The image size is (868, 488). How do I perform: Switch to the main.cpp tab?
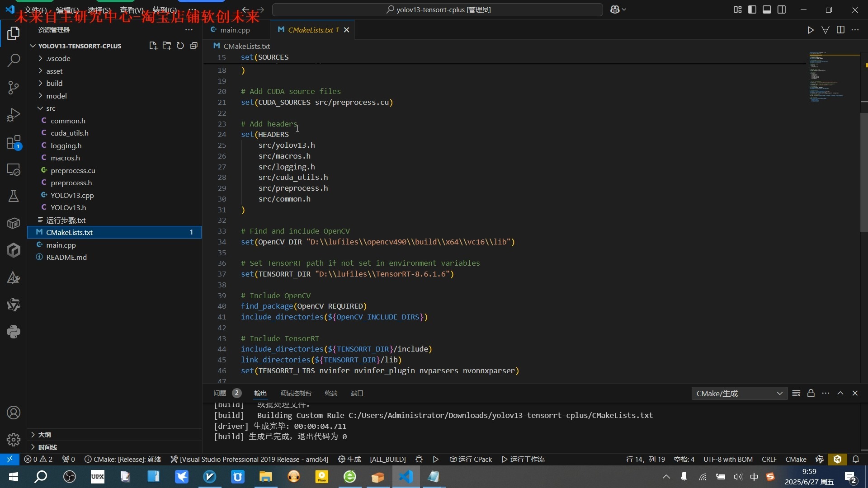[235, 30]
